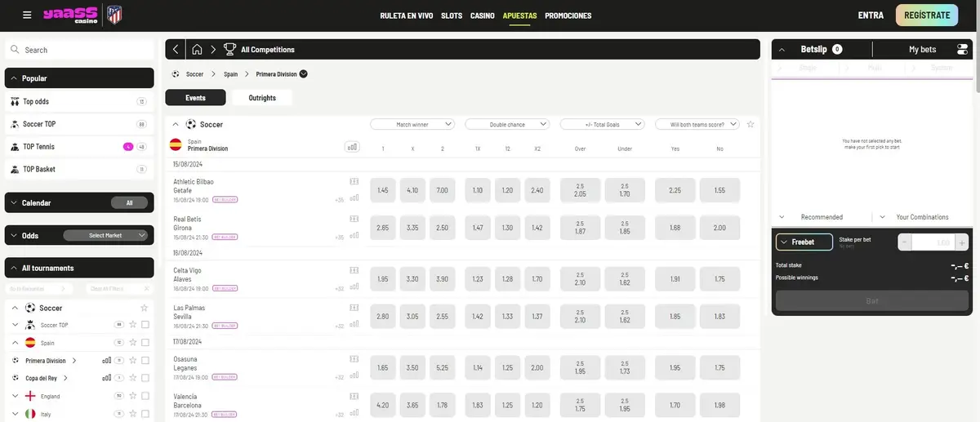Click the stats bars icon beside Copa del Rey
The width and height of the screenshot is (980, 422).
click(106, 378)
